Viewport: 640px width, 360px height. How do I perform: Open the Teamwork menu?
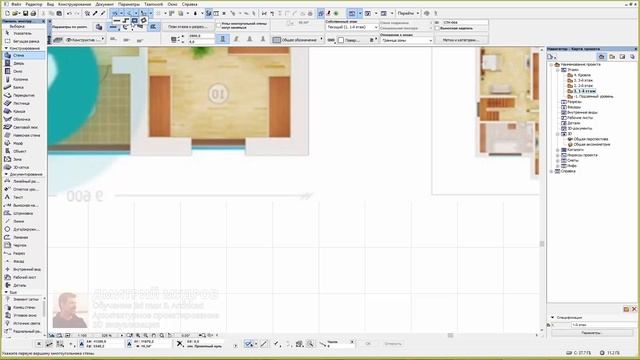pyautogui.click(x=153, y=4)
